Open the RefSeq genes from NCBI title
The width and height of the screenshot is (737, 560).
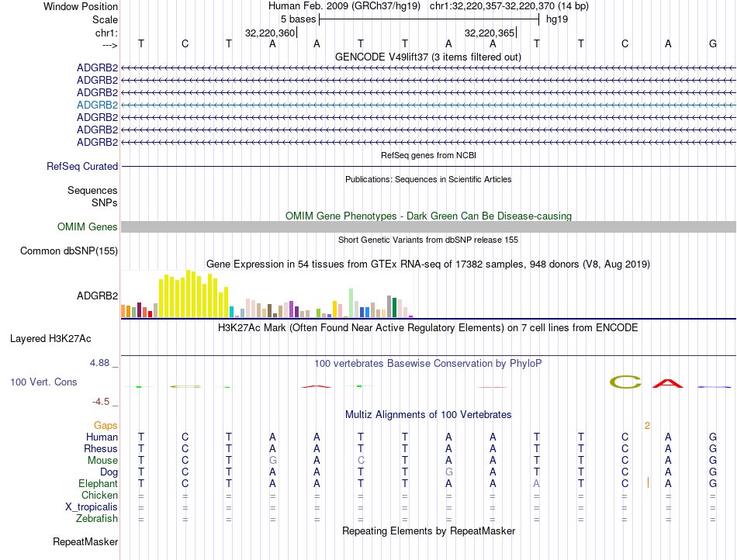tap(428, 155)
